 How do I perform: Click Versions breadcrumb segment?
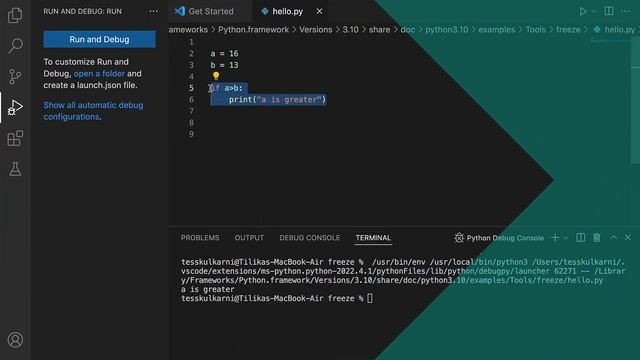pos(316,30)
